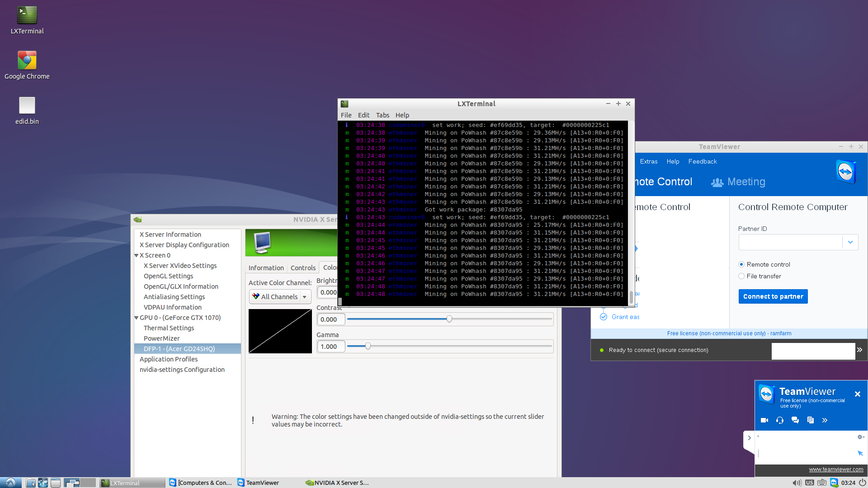Switch to the Controls tab in NVIDIA settings

coord(303,268)
